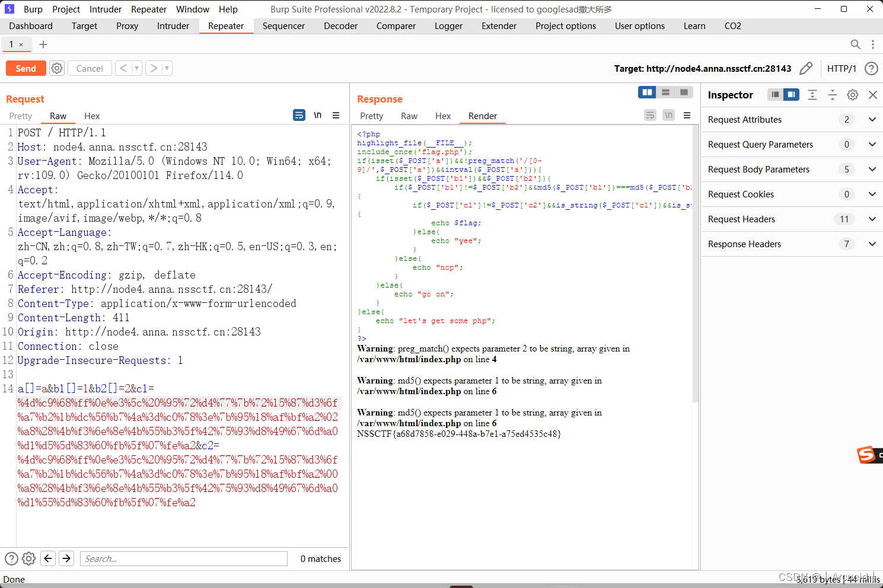Open search help question icon
The image size is (883, 588).
click(11, 558)
